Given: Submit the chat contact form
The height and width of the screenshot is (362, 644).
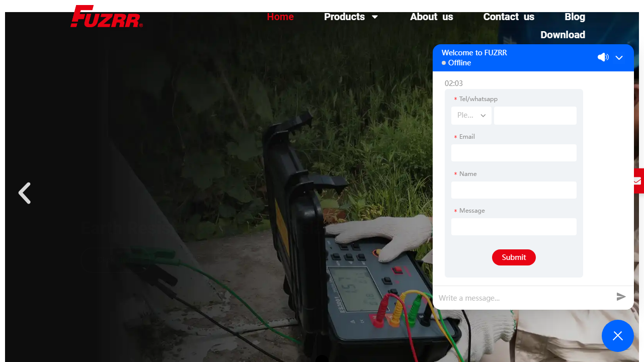Looking at the screenshot, I should pyautogui.click(x=514, y=257).
